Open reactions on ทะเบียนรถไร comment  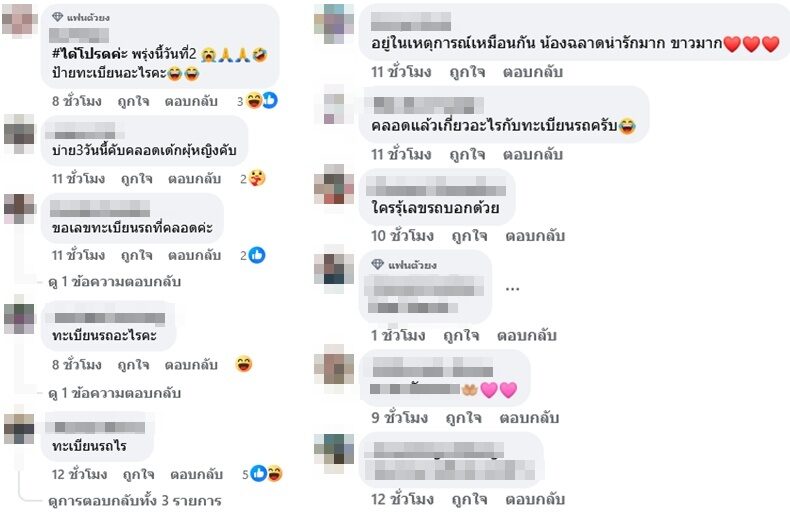[x=262, y=474]
